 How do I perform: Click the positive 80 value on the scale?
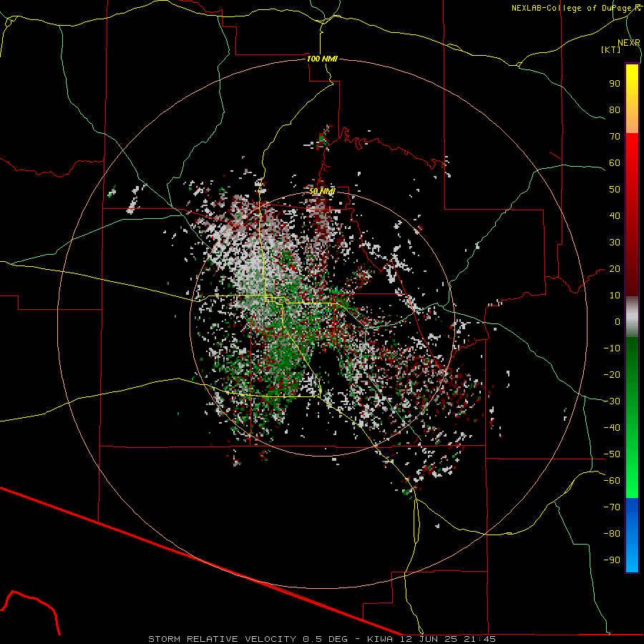pyautogui.click(x=615, y=110)
